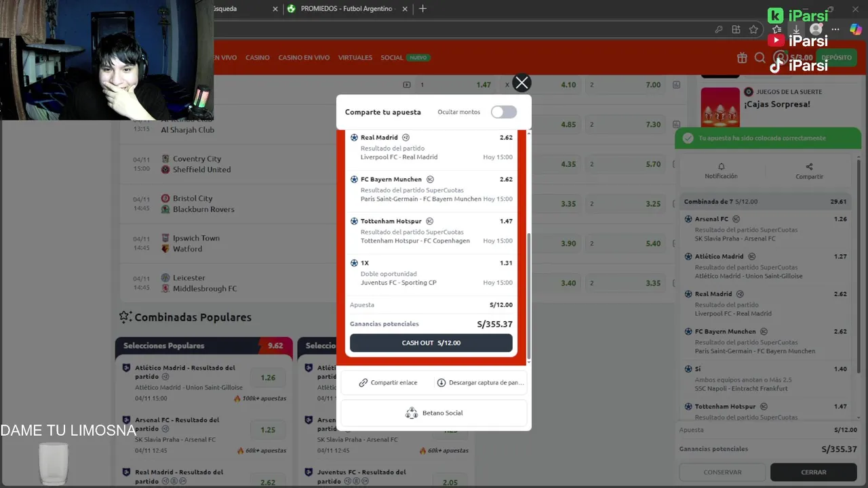The image size is (868, 488).
Task: Open a new browser tab
Action: tap(423, 9)
